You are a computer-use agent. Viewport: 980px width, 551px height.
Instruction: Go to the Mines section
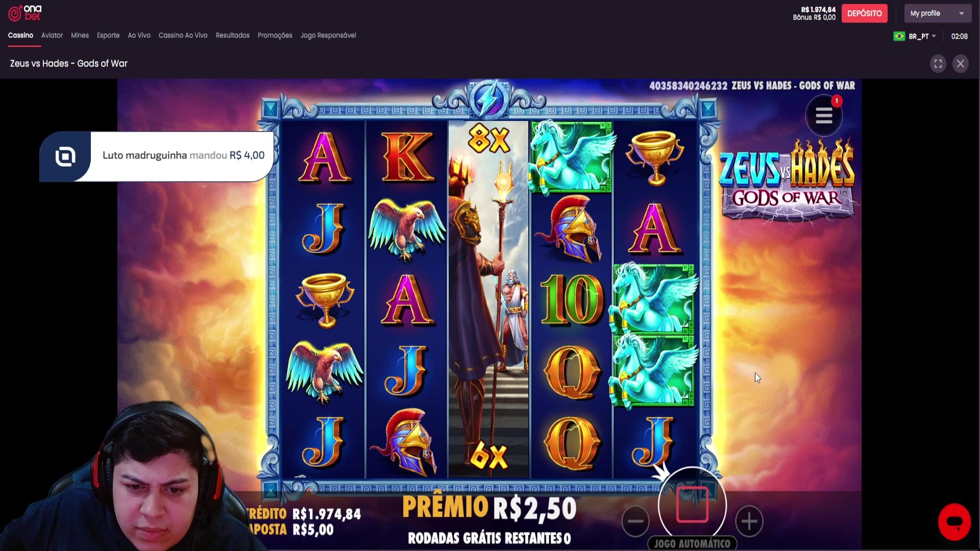pos(80,35)
